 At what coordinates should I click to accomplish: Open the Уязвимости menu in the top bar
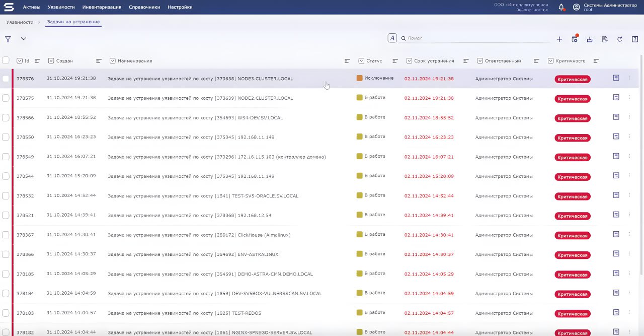click(61, 7)
